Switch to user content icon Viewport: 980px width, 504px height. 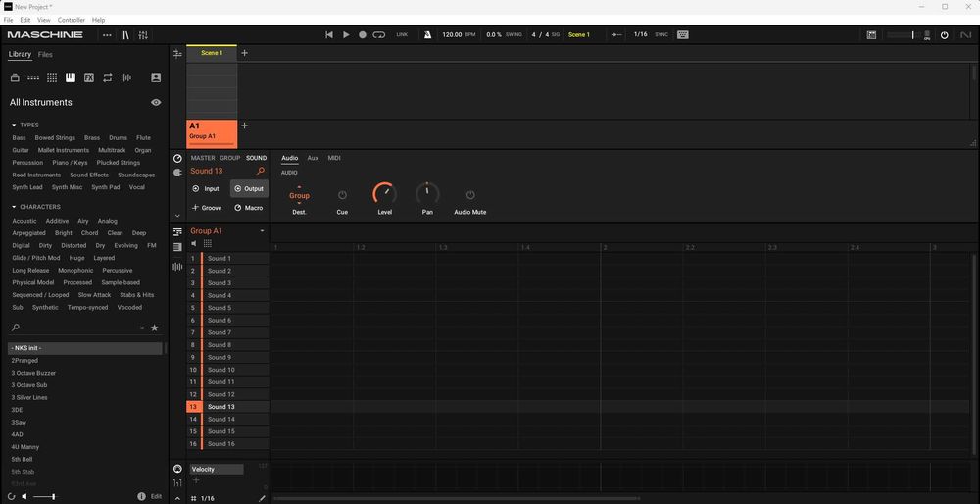pos(156,77)
